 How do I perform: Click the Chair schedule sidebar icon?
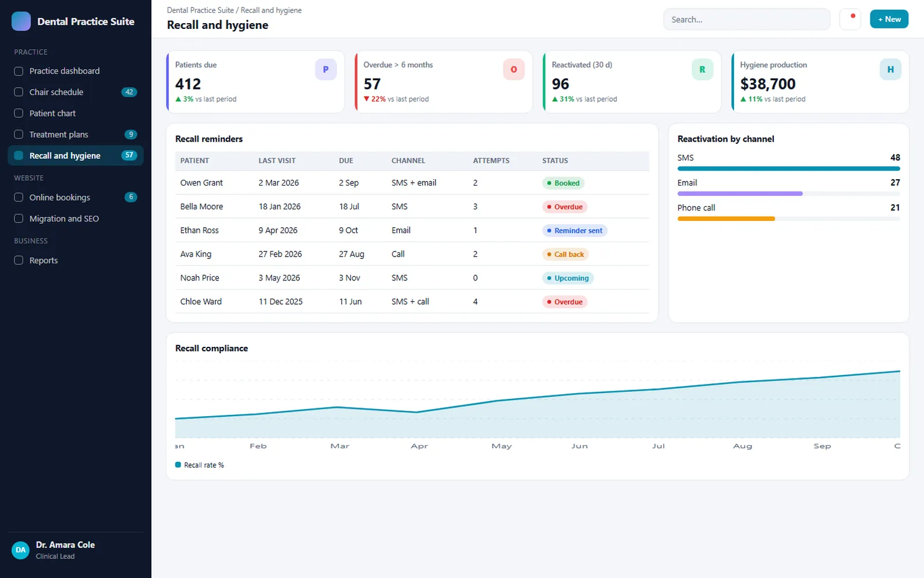(x=18, y=92)
